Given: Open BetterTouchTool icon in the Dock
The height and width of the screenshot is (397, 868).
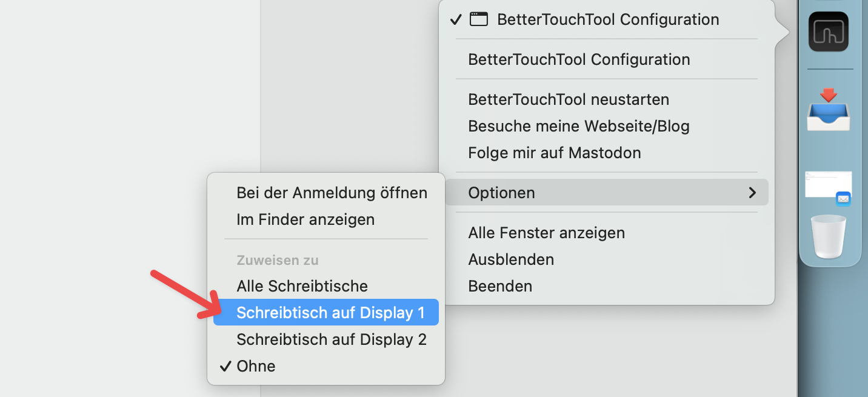Looking at the screenshot, I should pos(829,32).
